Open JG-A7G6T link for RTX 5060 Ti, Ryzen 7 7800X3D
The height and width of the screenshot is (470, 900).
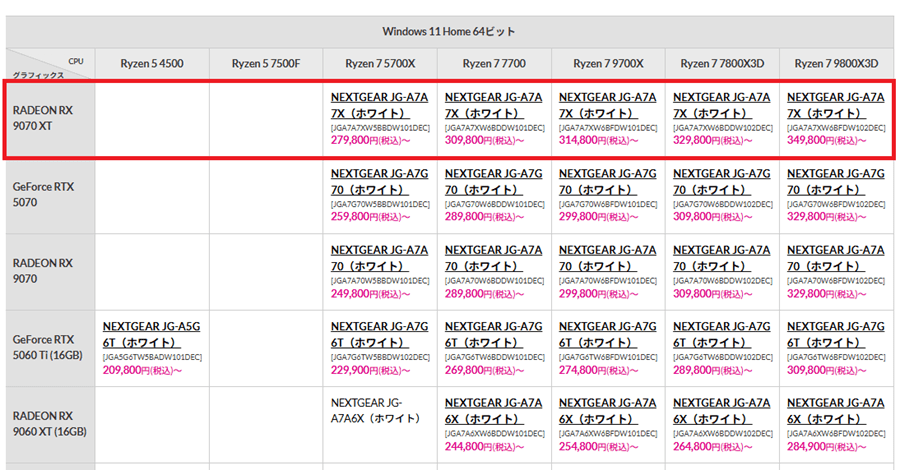click(x=721, y=335)
